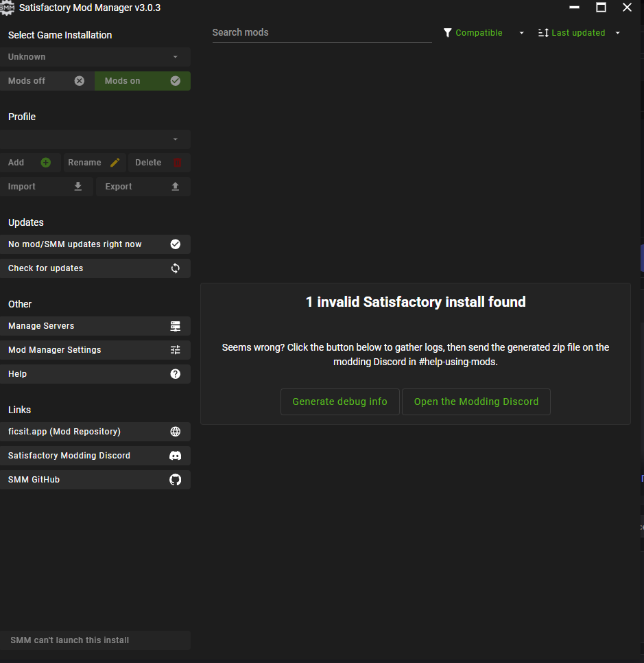Click the Mod Manager Settings sliders icon
The height and width of the screenshot is (663, 644).
point(176,349)
